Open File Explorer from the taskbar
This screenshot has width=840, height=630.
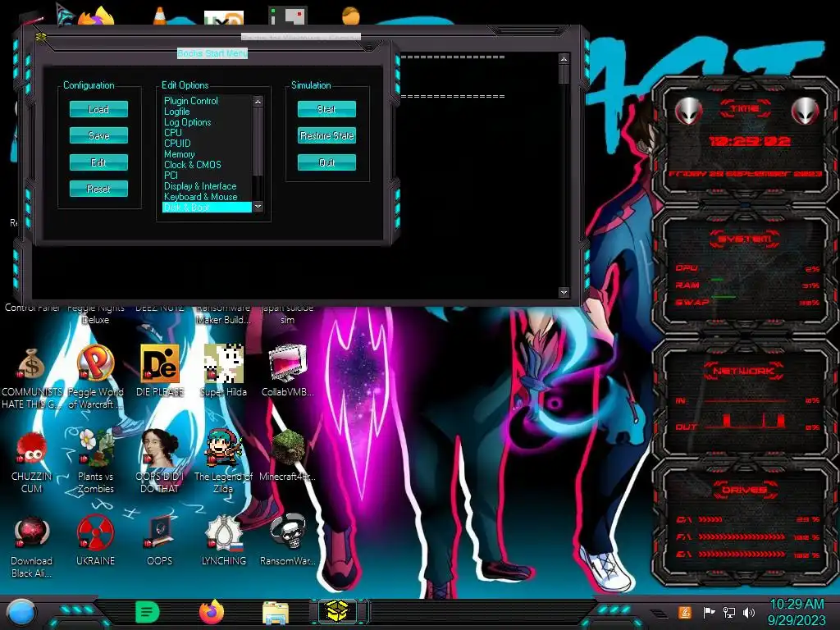(276, 613)
